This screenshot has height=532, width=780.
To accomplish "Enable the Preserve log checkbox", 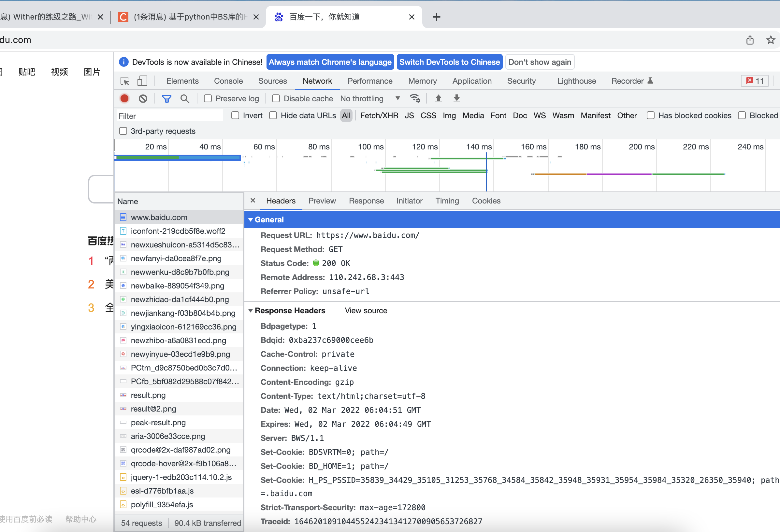I will 208,98.
